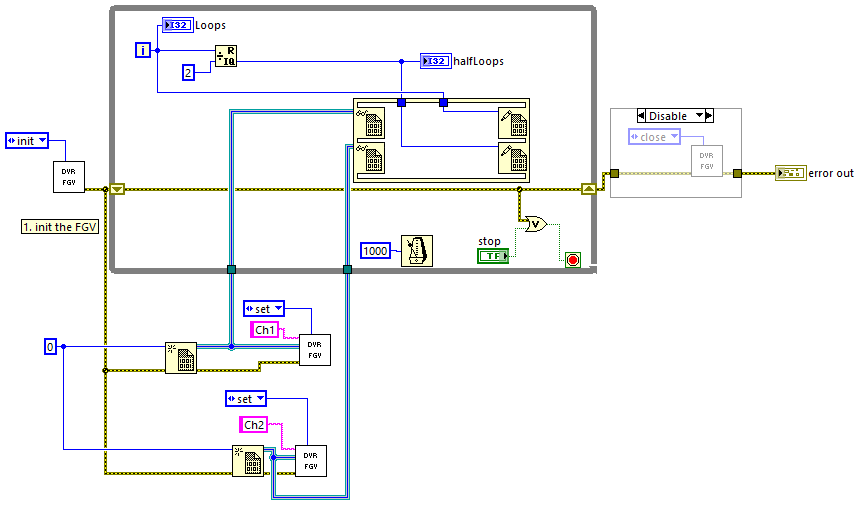Screen dimensions: 861x506
Task: Select the loop iteration terminal i
Action: [143, 51]
